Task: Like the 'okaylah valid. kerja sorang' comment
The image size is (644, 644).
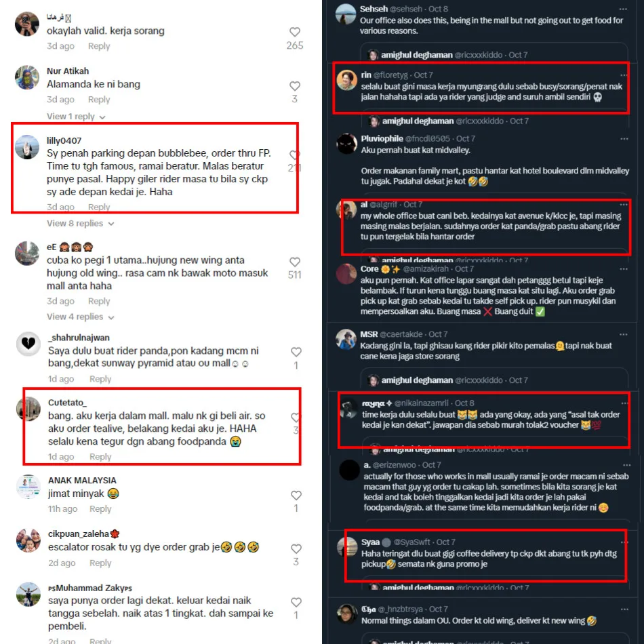Action: [x=294, y=32]
